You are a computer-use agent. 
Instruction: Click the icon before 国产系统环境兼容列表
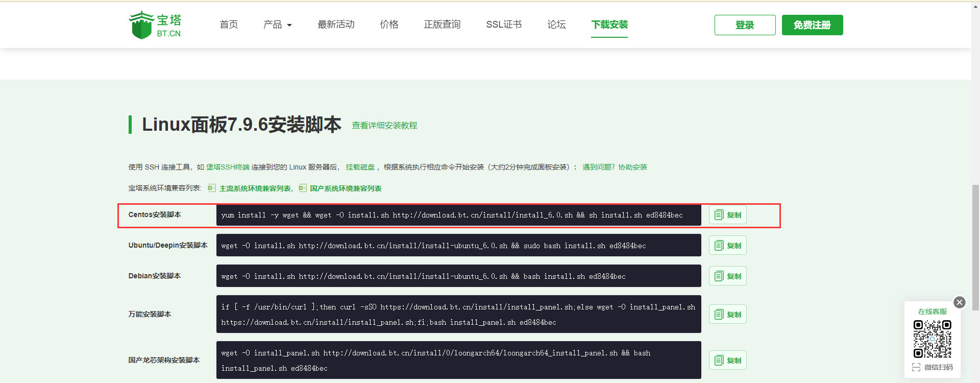[x=303, y=188]
